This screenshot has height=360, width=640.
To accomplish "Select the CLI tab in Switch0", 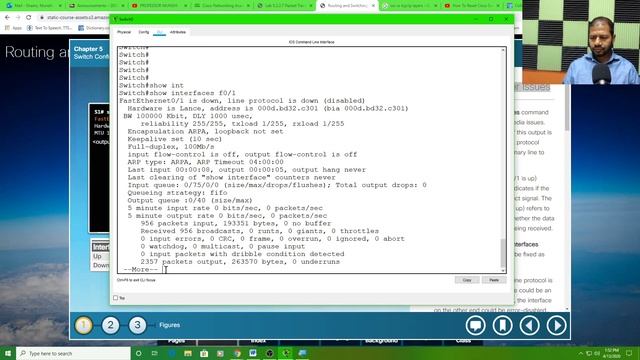I will point(159,32).
